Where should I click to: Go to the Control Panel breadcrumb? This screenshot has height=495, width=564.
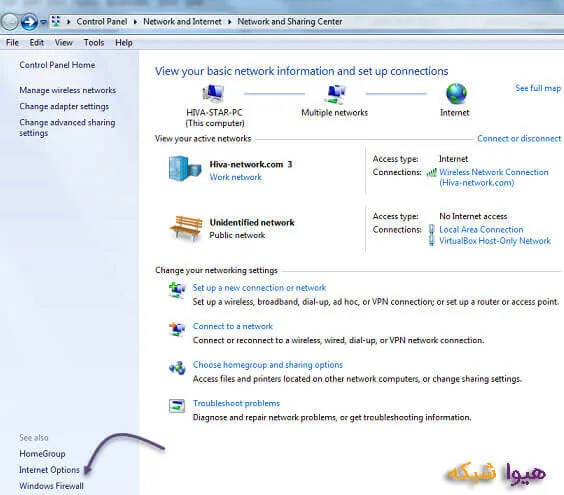point(102,22)
